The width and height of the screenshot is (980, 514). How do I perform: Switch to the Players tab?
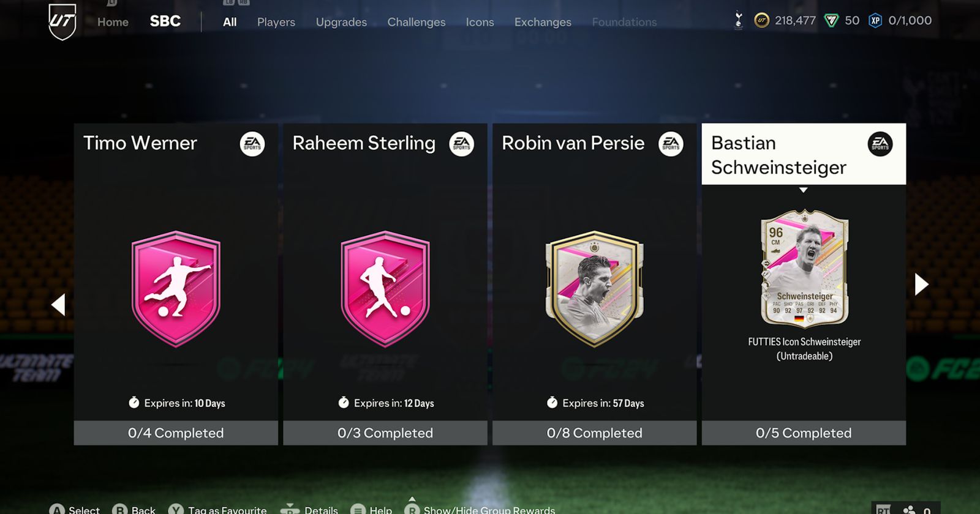click(276, 22)
